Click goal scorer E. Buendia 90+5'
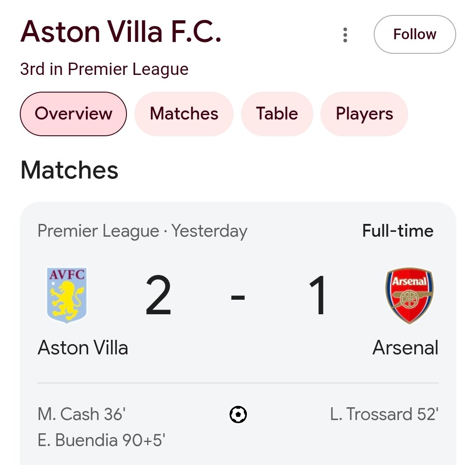 (101, 440)
